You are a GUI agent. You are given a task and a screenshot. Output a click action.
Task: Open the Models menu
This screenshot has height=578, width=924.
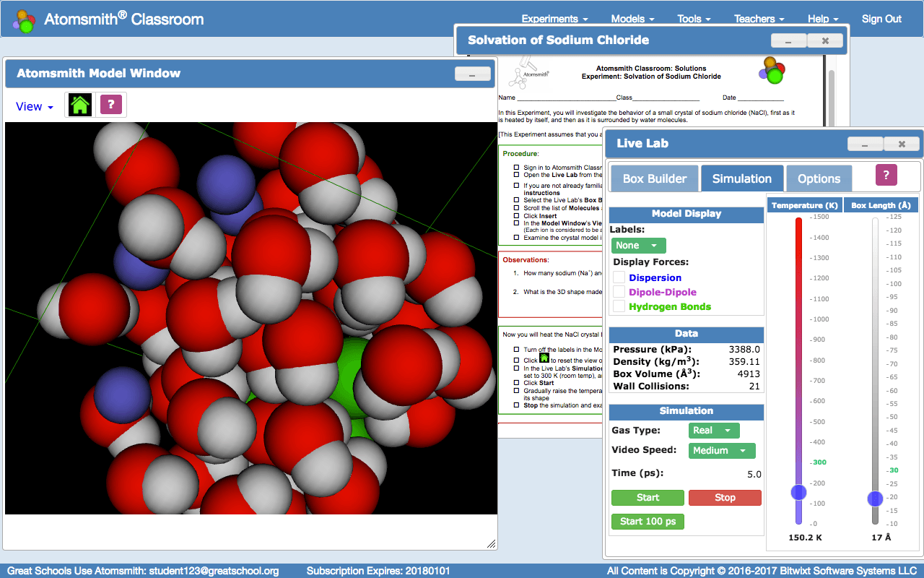coord(632,19)
